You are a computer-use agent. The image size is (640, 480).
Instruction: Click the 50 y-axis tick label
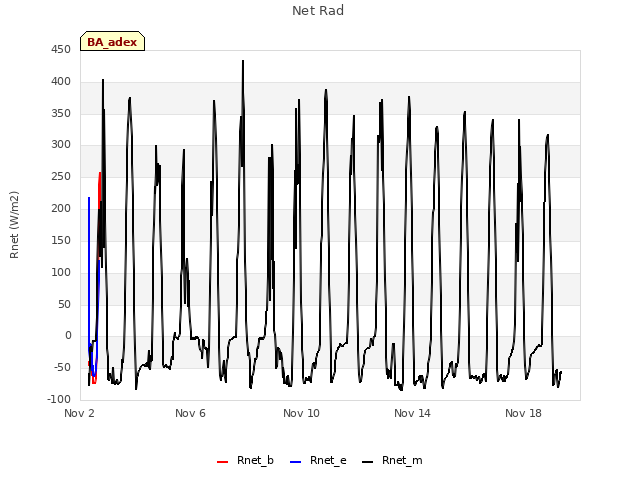pyautogui.click(x=64, y=304)
